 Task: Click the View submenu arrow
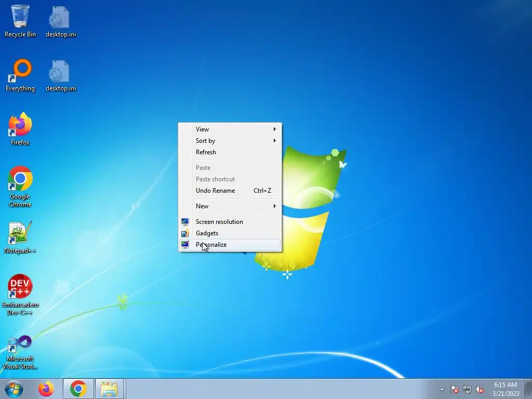274,129
